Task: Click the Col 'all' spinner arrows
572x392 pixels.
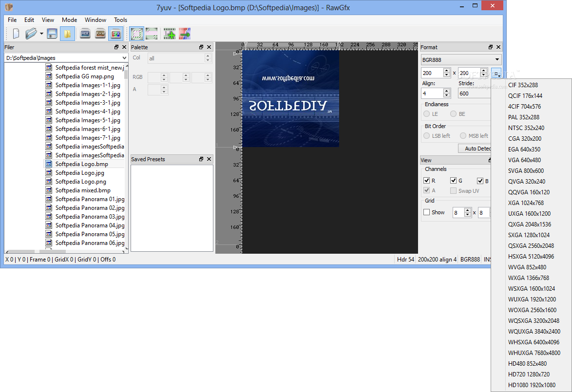Action: coord(208,58)
